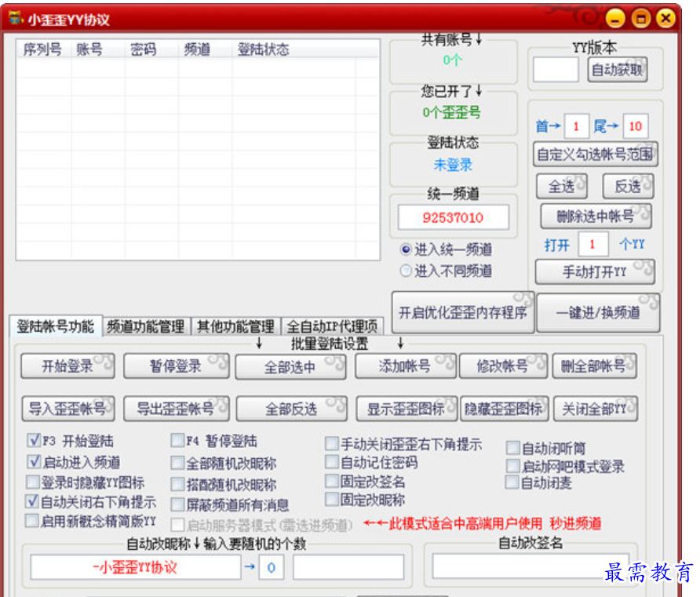Uncheck F3 开始登陆 checkbox
700x597 pixels.
[34, 440]
